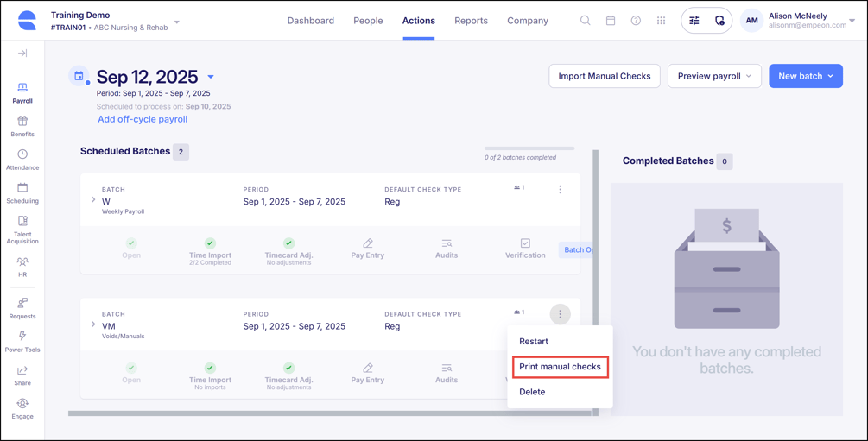Open Talent Acquisition in sidebar
The height and width of the screenshot is (441, 868).
click(22, 230)
